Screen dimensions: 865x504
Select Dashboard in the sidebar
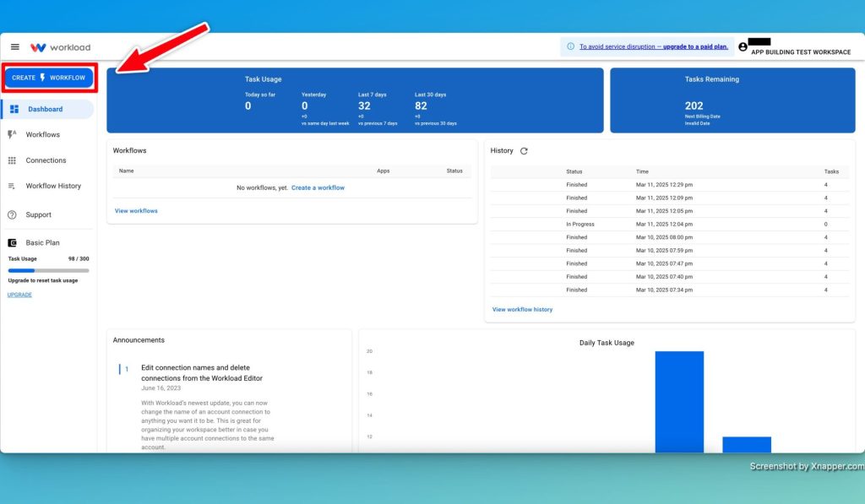[x=48, y=109]
